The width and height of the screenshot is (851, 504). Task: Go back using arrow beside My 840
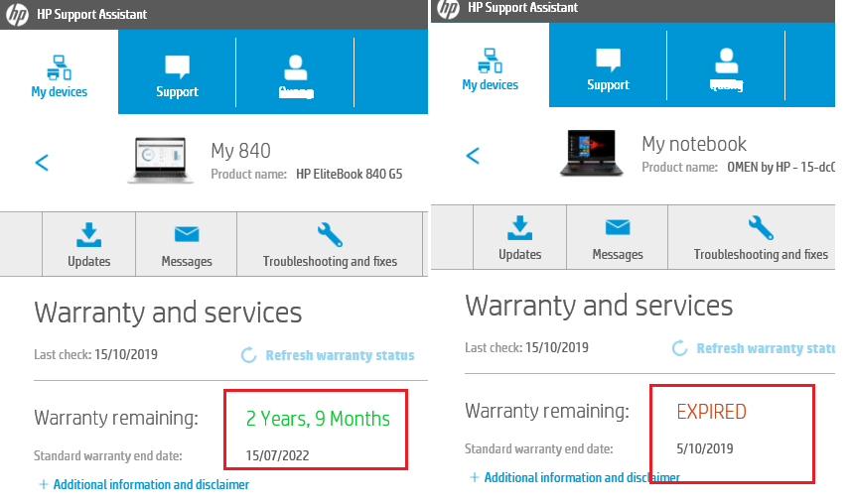(42, 163)
